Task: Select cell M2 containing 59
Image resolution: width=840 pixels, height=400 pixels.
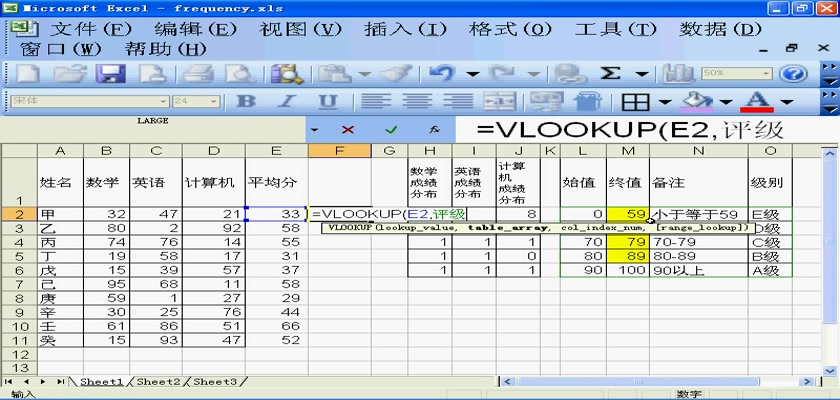Action: point(628,214)
